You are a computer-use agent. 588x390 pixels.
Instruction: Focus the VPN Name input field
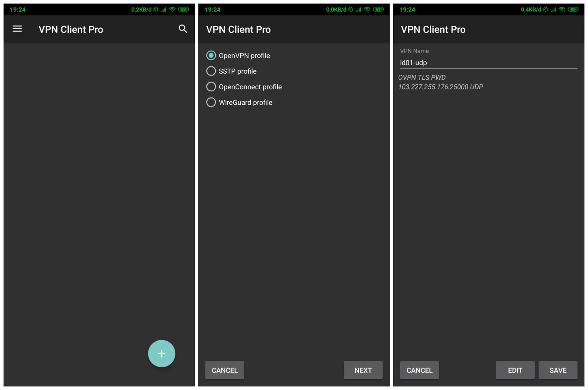[x=488, y=63]
